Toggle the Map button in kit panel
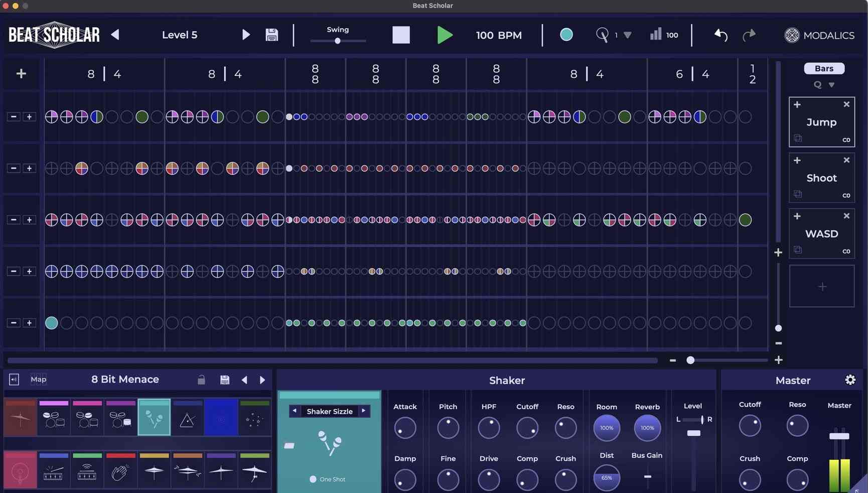The height and width of the screenshot is (493, 868). [x=38, y=380]
